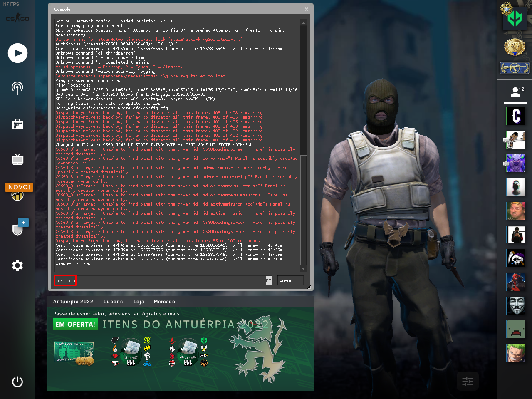Click 'Unknown command "cl_thirdperson"' line
The image size is (532, 399).
[95, 53]
